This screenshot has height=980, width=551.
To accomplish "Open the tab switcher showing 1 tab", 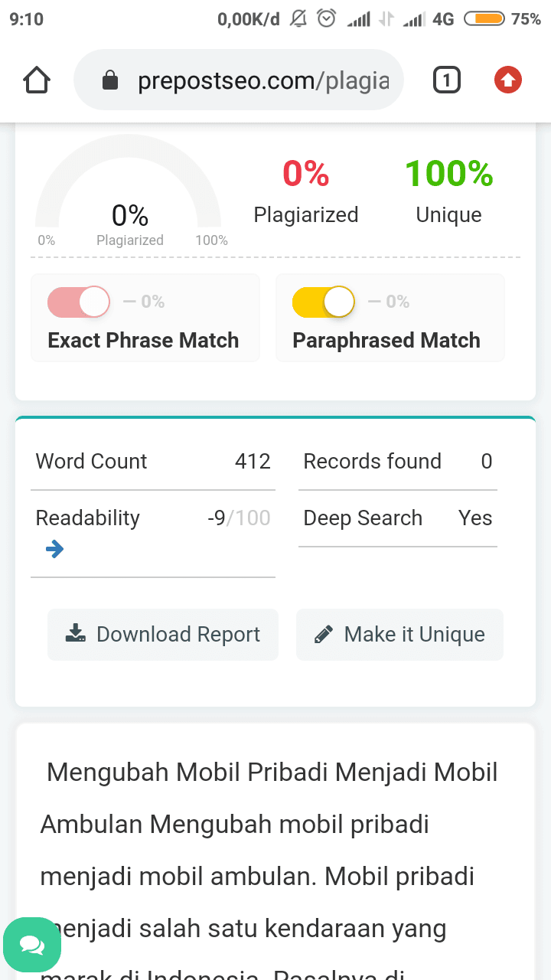I will (x=447, y=80).
